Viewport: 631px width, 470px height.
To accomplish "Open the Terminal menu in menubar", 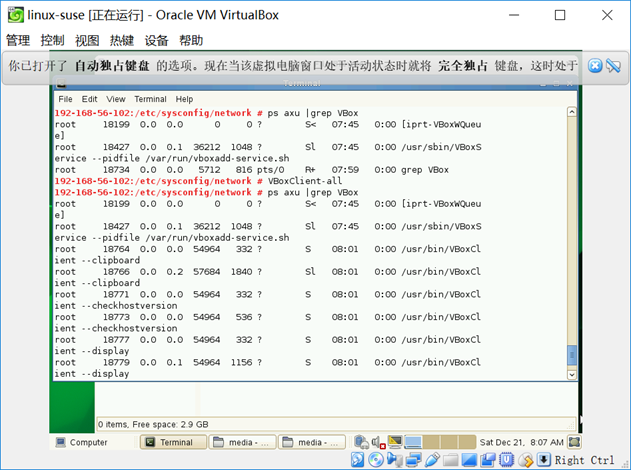I will pyautogui.click(x=151, y=99).
